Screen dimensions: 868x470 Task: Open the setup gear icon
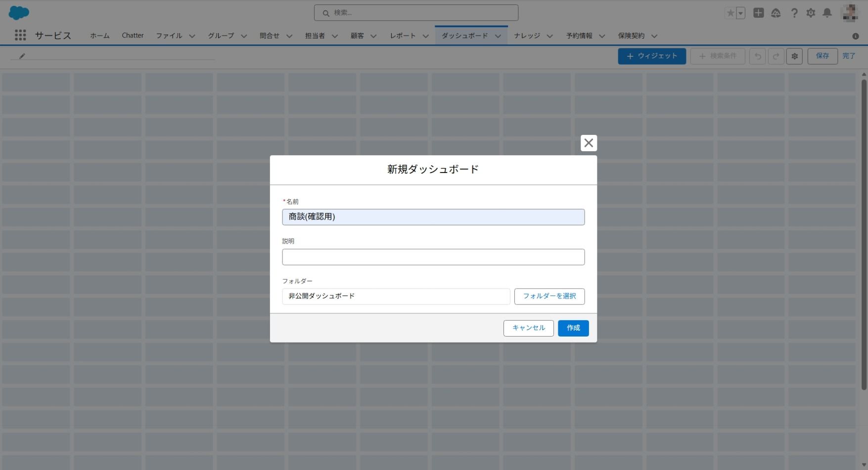[x=811, y=13]
